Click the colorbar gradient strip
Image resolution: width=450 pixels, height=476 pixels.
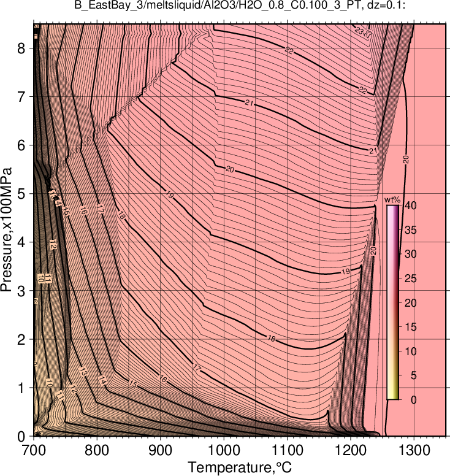(x=392, y=302)
